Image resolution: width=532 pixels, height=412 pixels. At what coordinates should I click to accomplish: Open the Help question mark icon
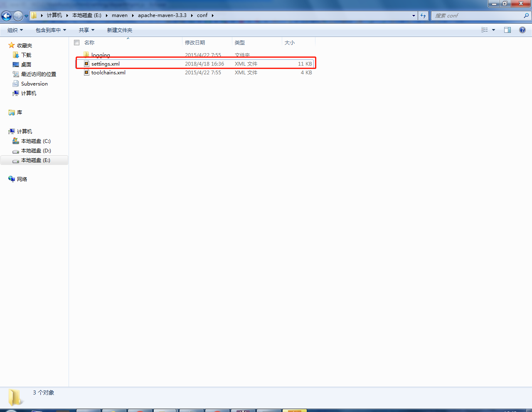click(x=522, y=30)
